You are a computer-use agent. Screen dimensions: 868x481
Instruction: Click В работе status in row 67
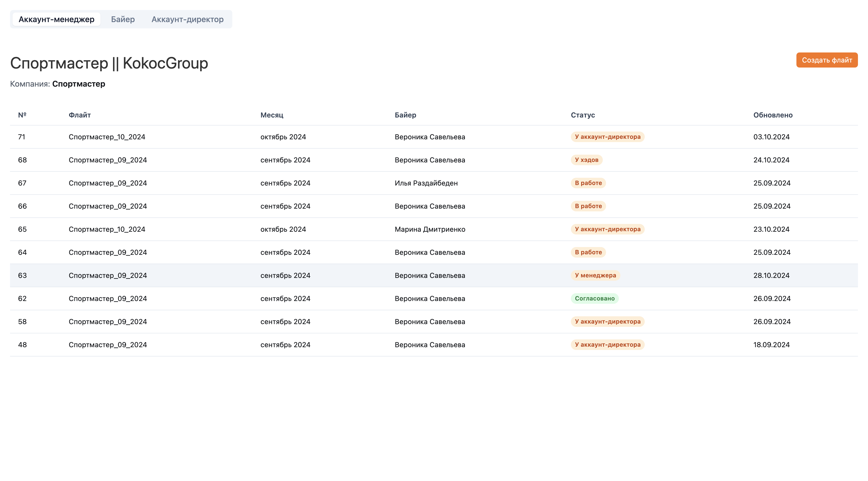588,183
